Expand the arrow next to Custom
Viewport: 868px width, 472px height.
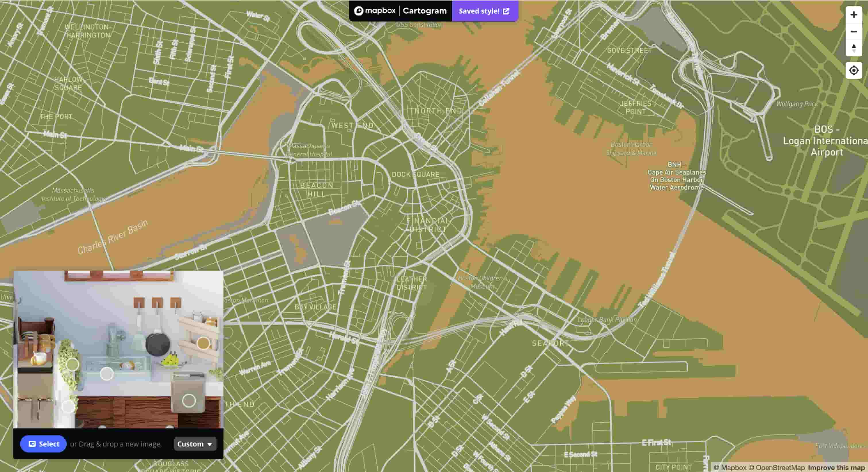210,444
